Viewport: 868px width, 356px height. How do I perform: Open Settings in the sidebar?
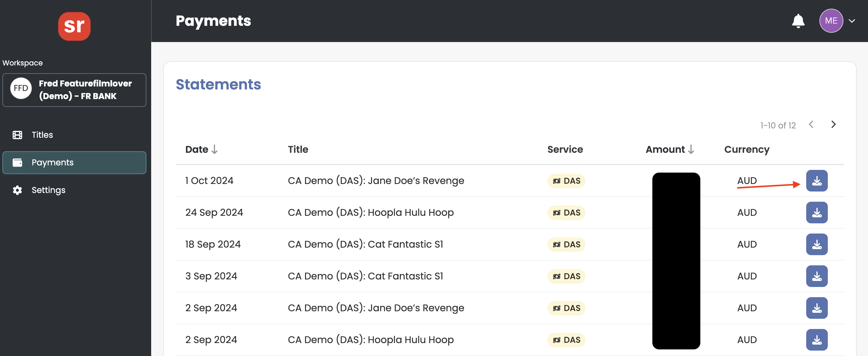48,190
